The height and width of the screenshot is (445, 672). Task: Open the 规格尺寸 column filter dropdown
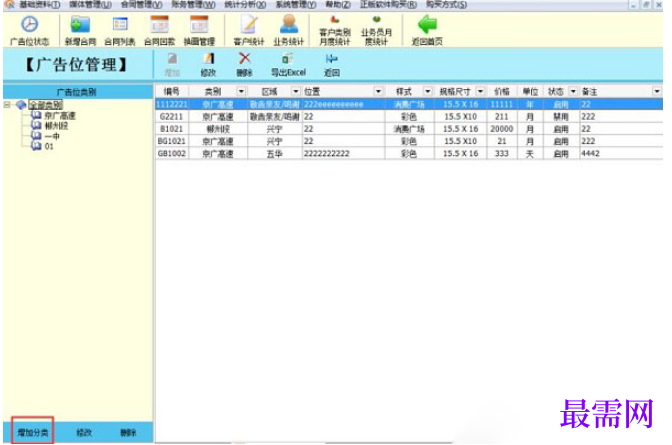(480, 91)
